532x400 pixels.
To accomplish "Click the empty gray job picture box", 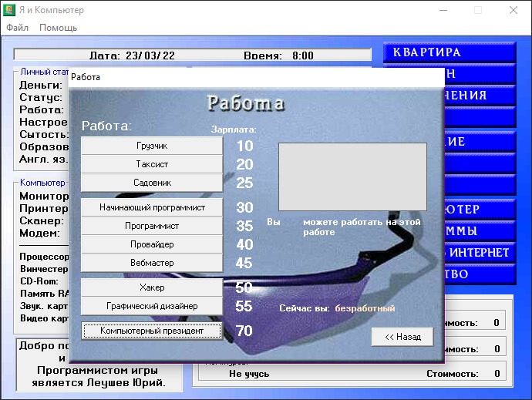I will [352, 176].
